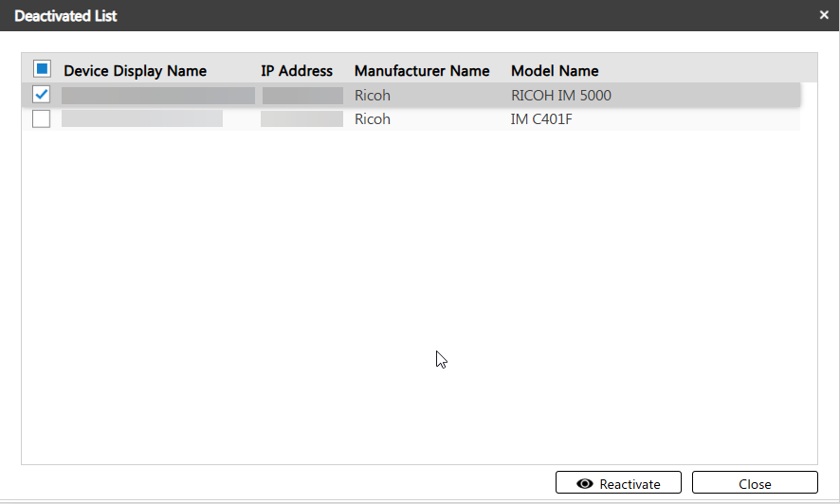This screenshot has width=840, height=504.
Task: Sort by the Manufacturer Name column header
Action: tap(422, 71)
